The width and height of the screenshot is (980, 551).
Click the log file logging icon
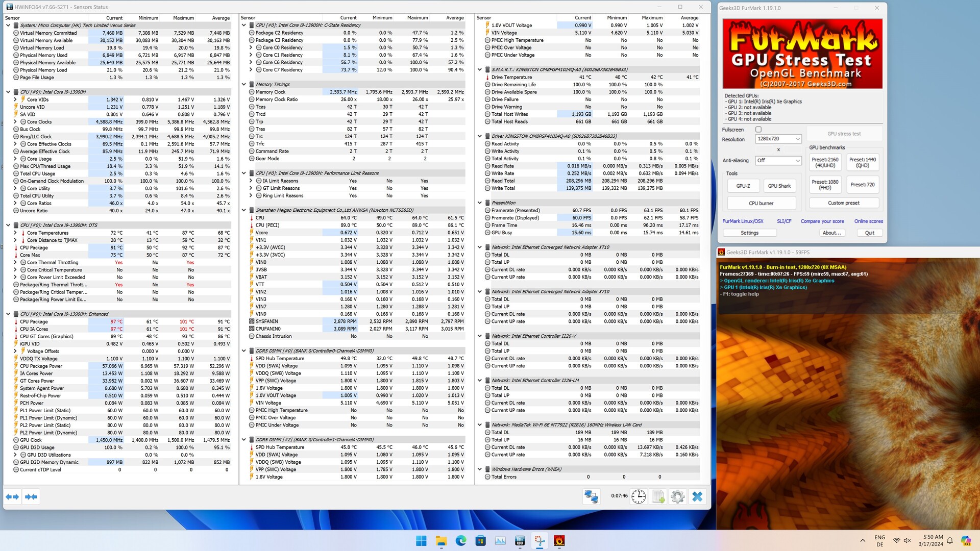coord(658,496)
